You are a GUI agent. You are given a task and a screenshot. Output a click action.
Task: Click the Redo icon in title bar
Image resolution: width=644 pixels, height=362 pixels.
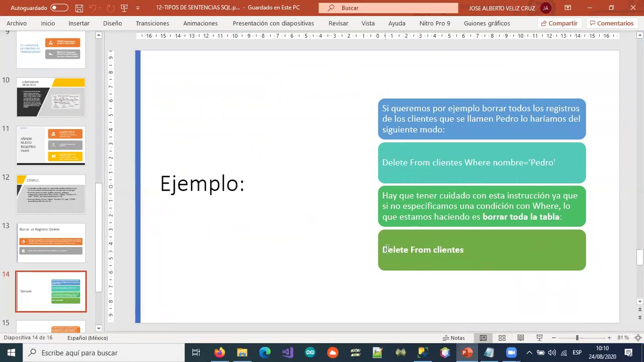pyautogui.click(x=110, y=8)
